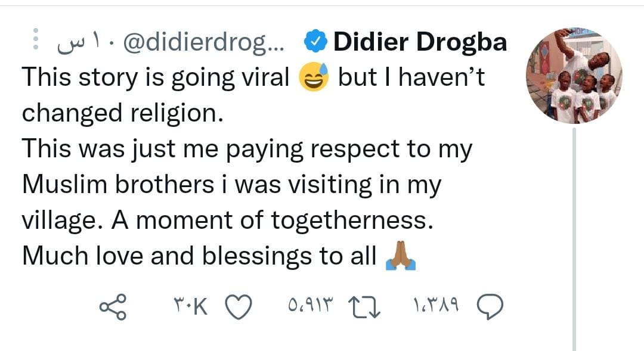Viewport: 644px width, 351px height.
Task: Click the share icon below the tweet
Action: click(x=113, y=307)
